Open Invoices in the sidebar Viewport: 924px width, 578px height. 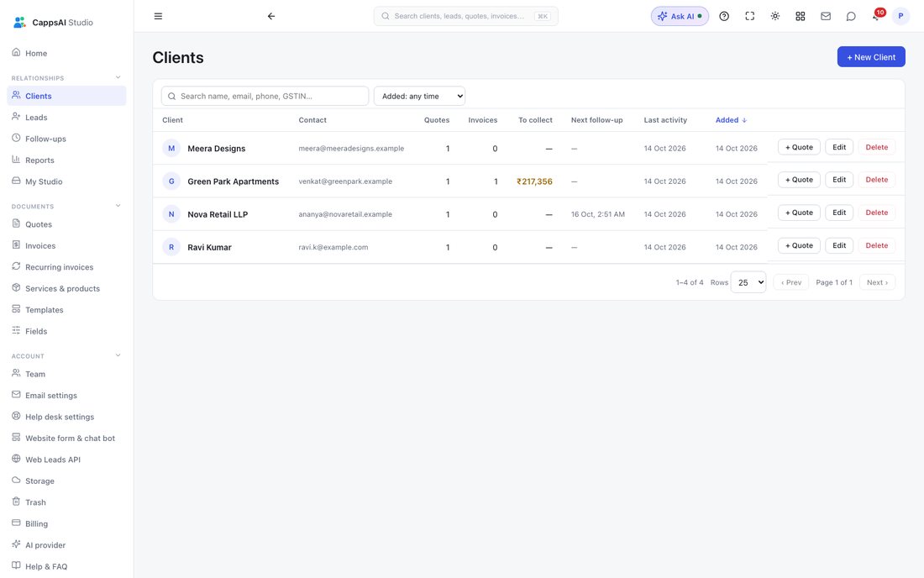pos(66,245)
